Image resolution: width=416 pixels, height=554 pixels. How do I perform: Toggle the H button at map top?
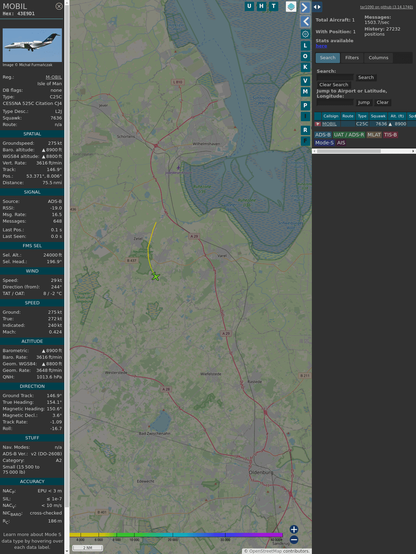point(261,6)
